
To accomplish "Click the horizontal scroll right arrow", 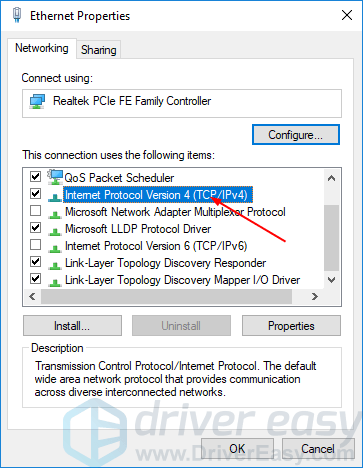I will pyautogui.click(x=315, y=296).
